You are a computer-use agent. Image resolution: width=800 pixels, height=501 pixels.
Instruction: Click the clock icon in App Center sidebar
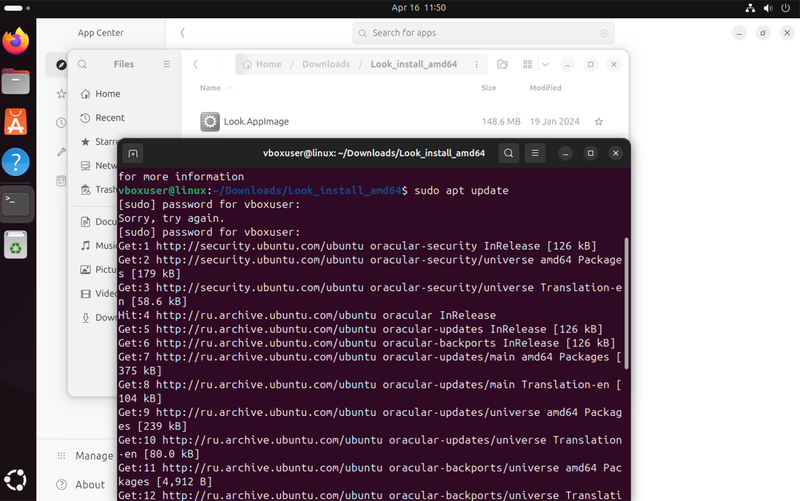(61, 122)
